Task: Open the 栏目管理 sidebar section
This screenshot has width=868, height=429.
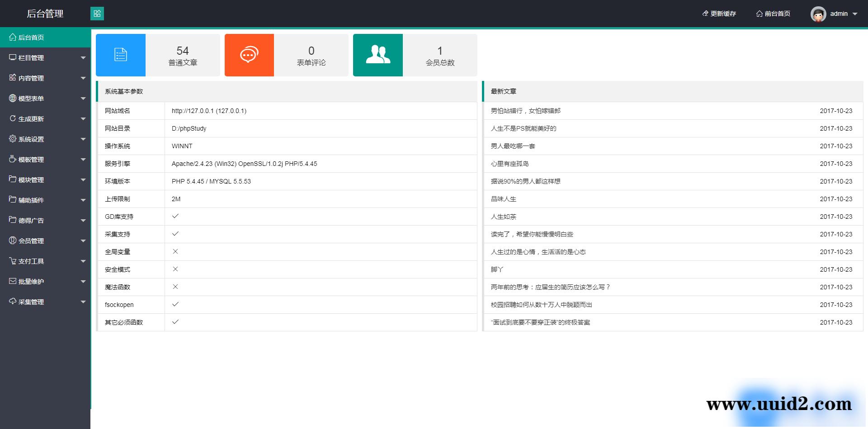Action: [32, 57]
